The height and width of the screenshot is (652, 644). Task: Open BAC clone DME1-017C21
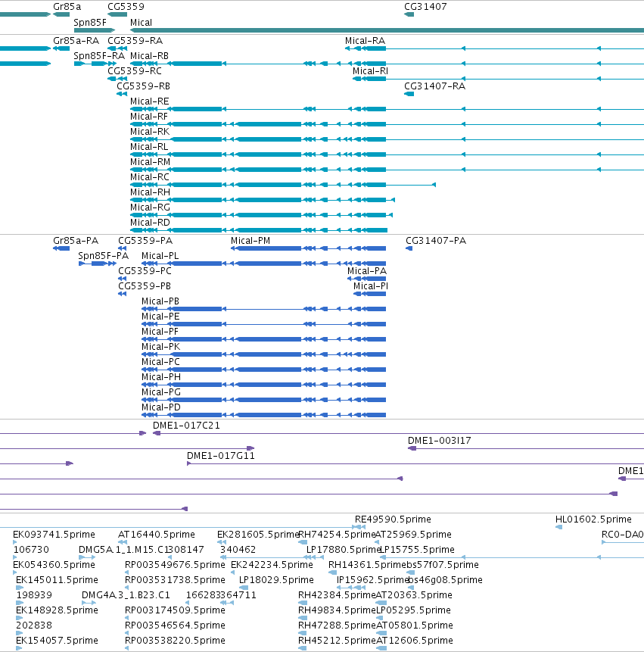coord(186,426)
